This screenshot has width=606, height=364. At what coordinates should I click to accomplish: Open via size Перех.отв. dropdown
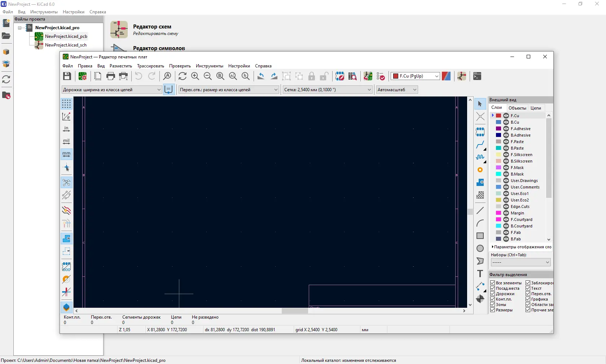click(229, 90)
